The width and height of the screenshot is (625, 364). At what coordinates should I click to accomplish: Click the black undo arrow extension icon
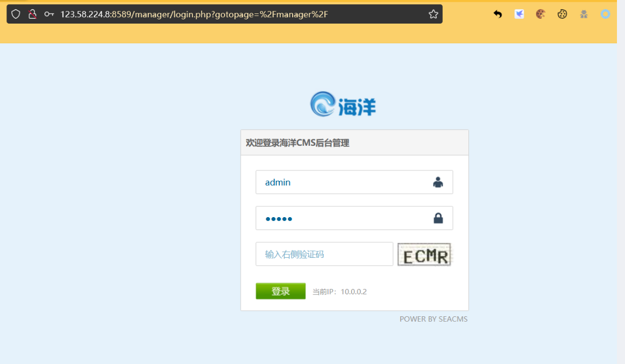click(497, 14)
